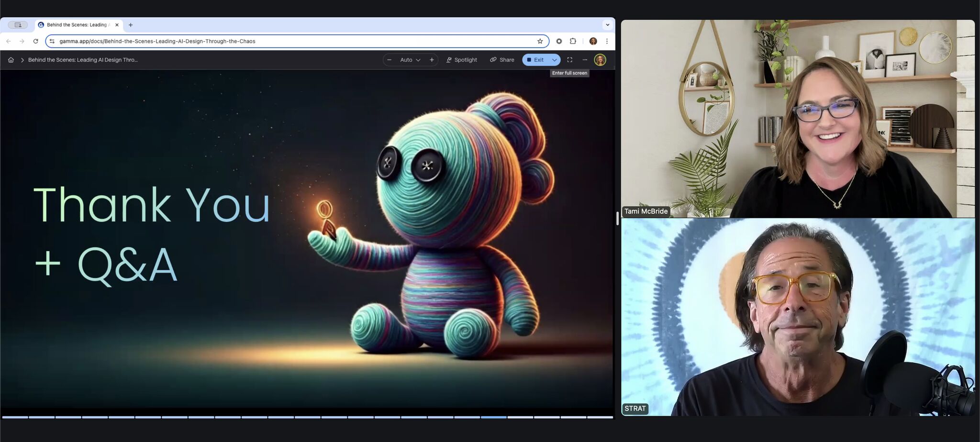Select the Behind the Scenes browser tab
The height and width of the screenshot is (442, 980).
pos(77,25)
